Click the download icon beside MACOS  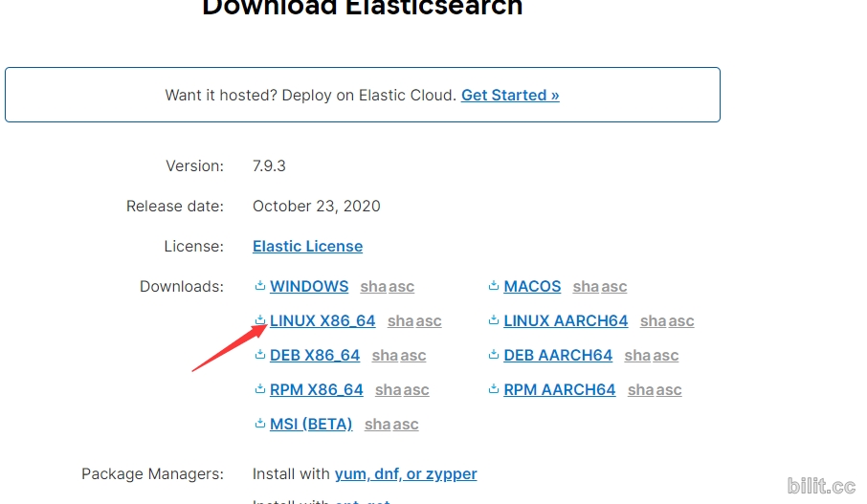494,286
